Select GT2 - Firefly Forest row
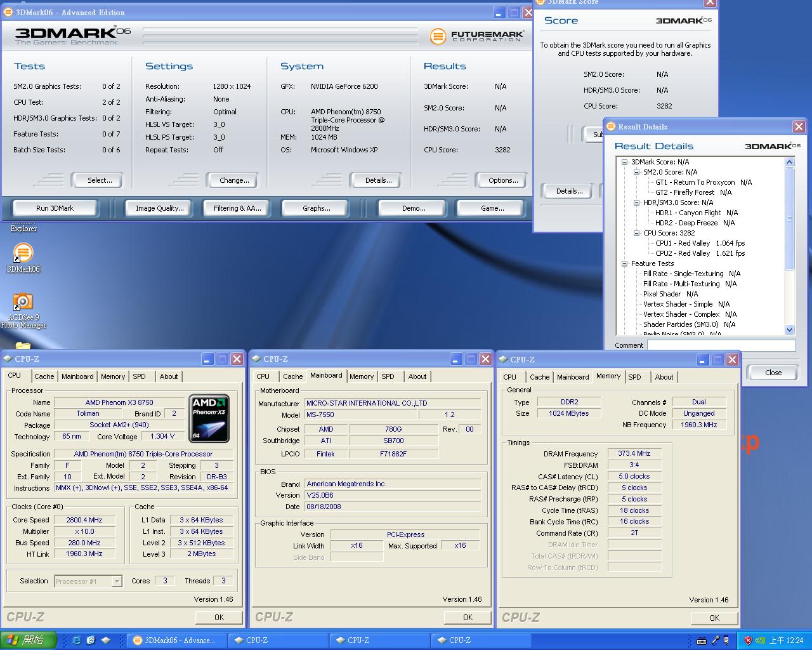812x650 pixels. tap(693, 192)
